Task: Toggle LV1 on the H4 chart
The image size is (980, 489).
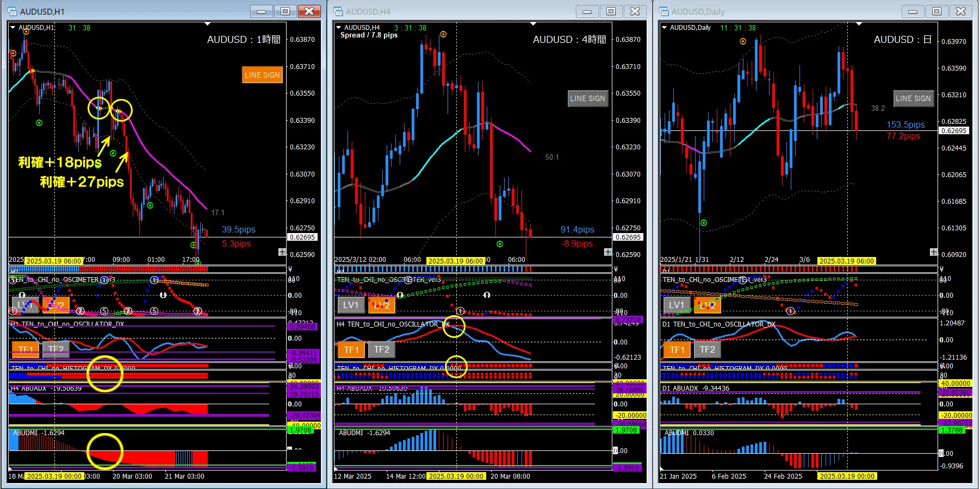Action: [x=351, y=305]
